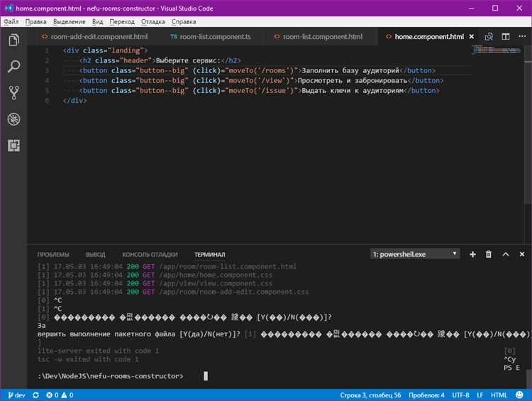Switch to the КОНСОЛЬ ОТЛАДКИ panel tab
The width and height of the screenshot is (532, 401).
(x=150, y=255)
